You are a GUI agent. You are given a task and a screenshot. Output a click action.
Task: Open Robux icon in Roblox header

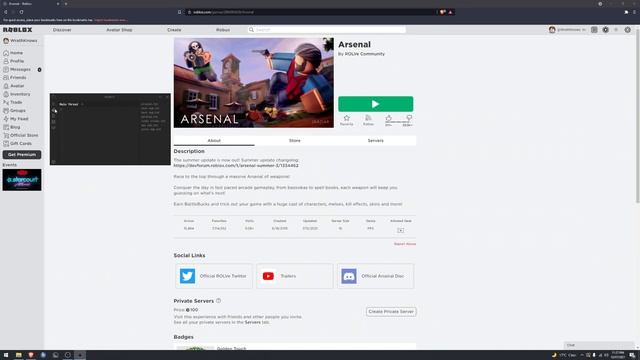(x=605, y=30)
